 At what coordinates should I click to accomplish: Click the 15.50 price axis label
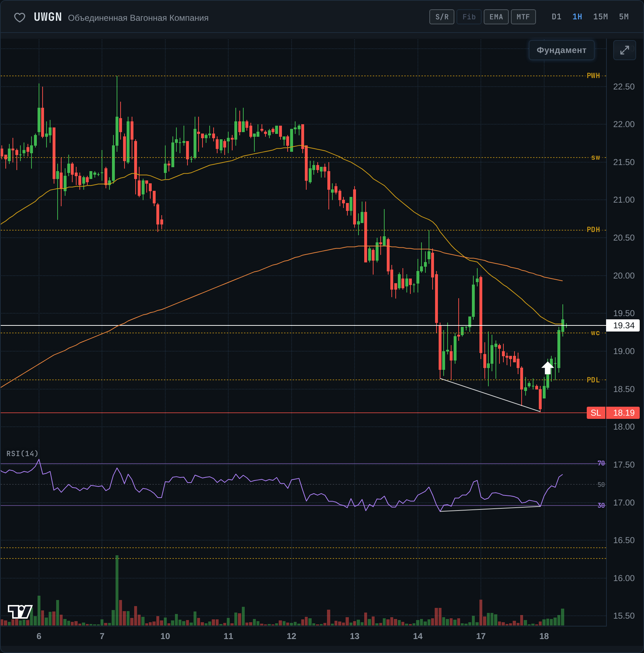click(x=624, y=616)
